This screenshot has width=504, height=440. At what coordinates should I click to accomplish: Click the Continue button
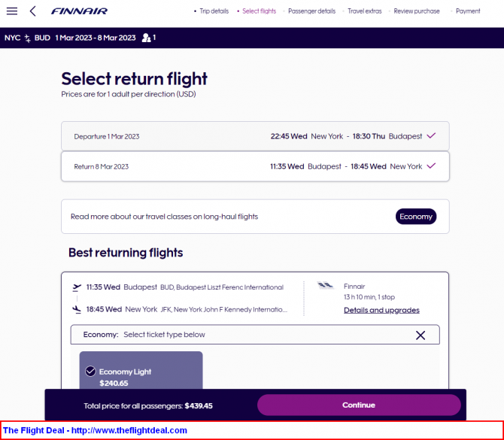[359, 405]
